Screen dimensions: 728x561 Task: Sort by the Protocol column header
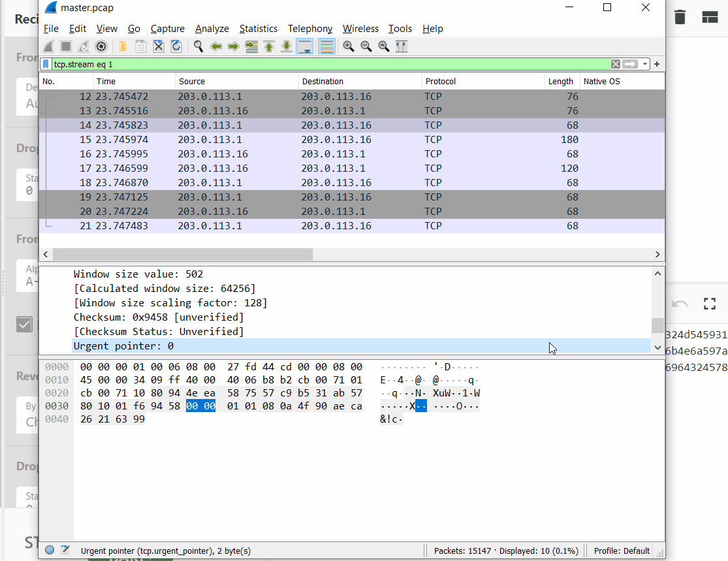point(483,81)
